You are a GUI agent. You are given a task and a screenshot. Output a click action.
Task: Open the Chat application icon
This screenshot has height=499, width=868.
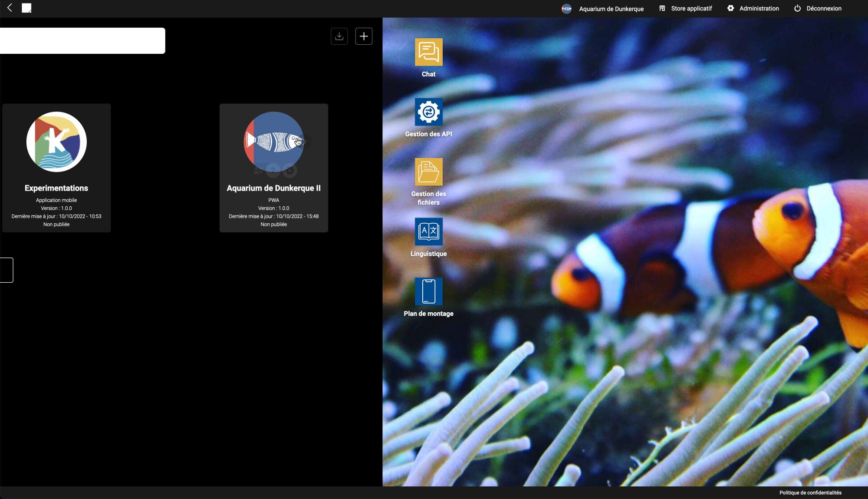click(x=428, y=52)
